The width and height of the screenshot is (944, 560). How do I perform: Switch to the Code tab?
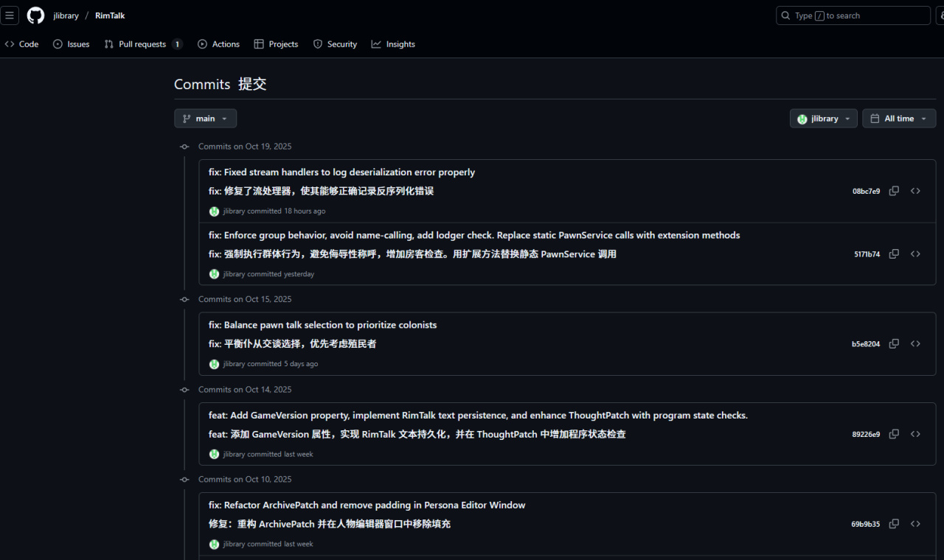(21, 44)
